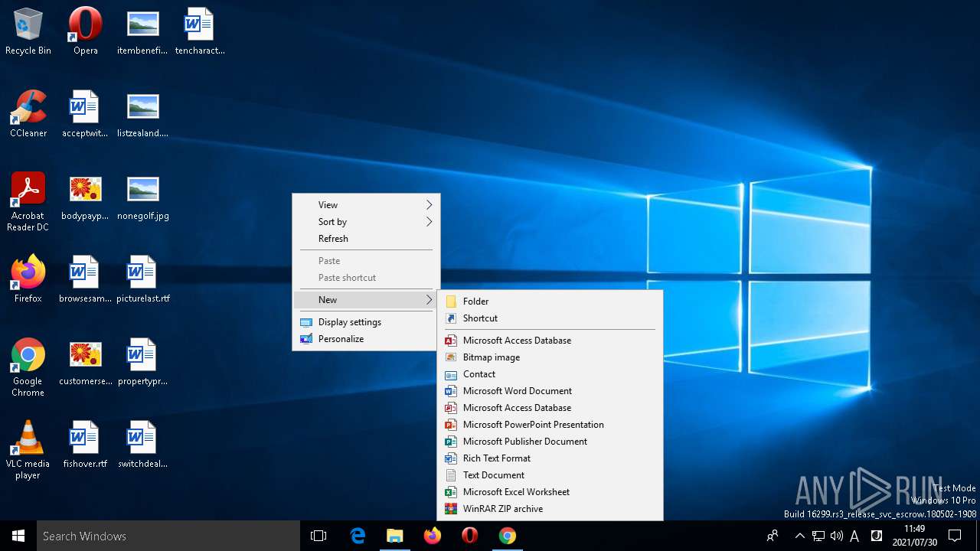Select the nonegolf.jpg file icon
The height and width of the screenshot is (551, 980).
click(x=142, y=197)
